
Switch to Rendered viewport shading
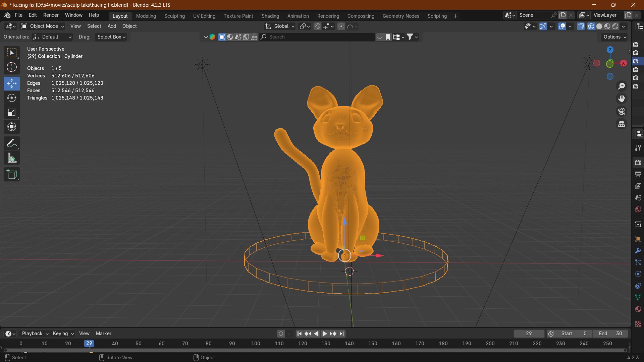615,26
